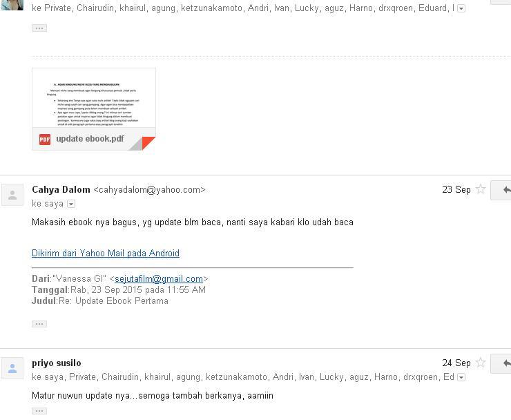Show trimmed content in Cahya's message
Image resolution: width=511 pixels, height=420 pixels.
point(39,324)
